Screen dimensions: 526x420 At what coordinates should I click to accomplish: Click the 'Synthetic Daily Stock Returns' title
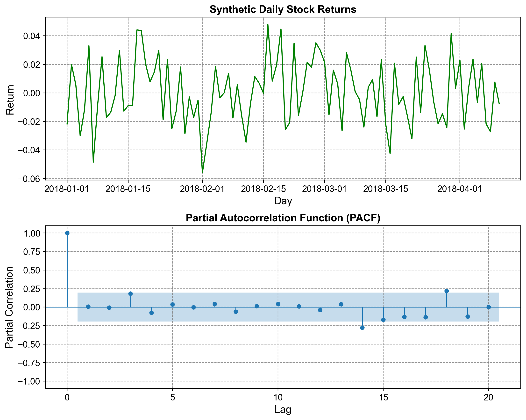(x=283, y=9)
